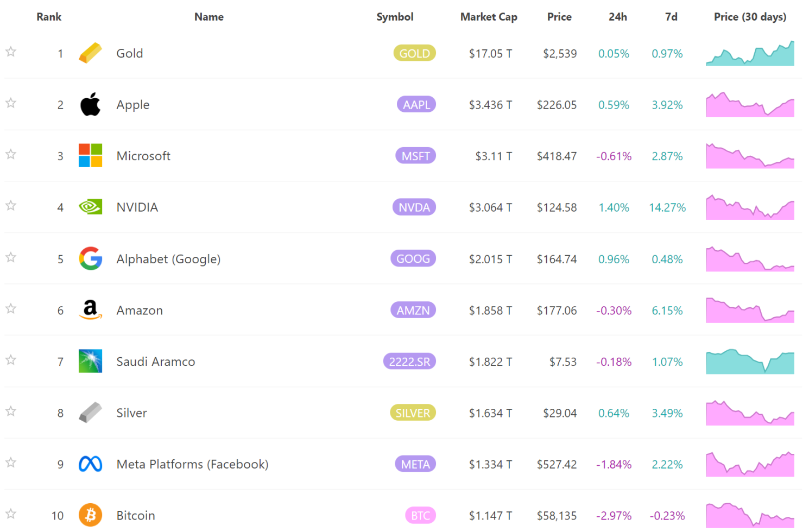
Task: Open the Saudi Aramco link
Action: click(156, 362)
